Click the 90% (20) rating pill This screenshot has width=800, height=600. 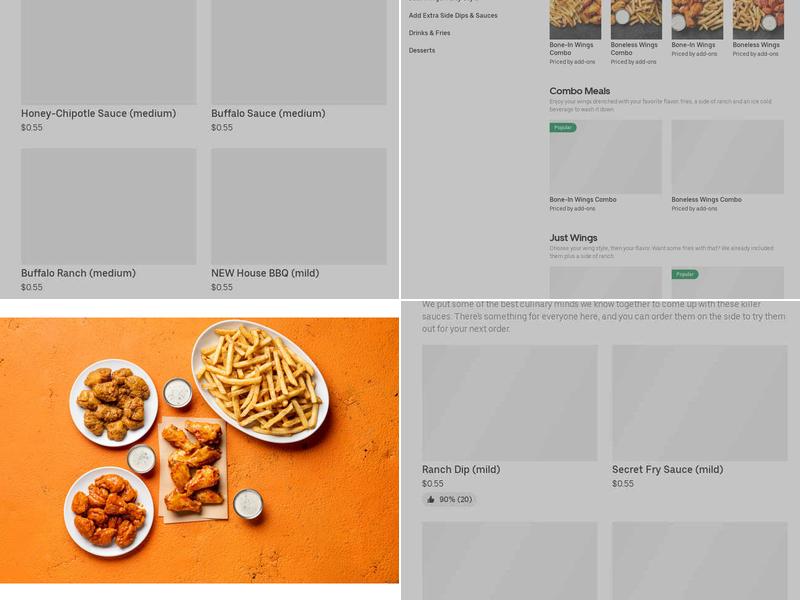pos(449,500)
